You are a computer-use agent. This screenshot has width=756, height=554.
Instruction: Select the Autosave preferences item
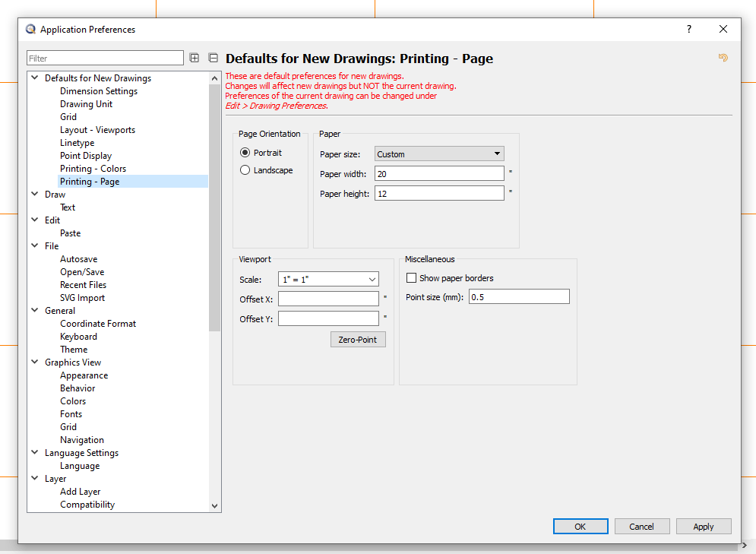click(78, 259)
